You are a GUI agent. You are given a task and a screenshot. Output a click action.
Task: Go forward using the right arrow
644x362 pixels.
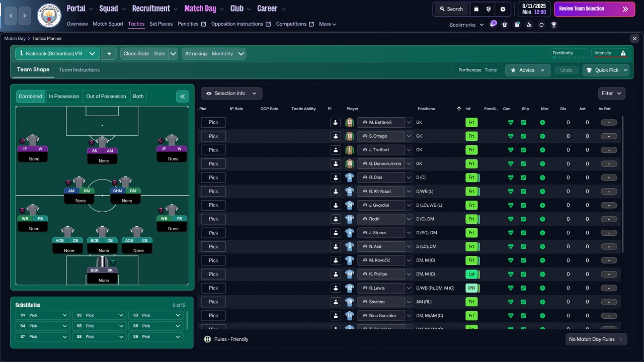pyautogui.click(x=25, y=16)
